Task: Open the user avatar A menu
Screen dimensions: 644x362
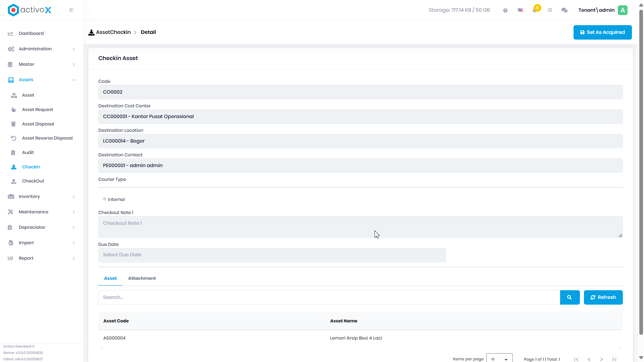Action: pyautogui.click(x=623, y=10)
